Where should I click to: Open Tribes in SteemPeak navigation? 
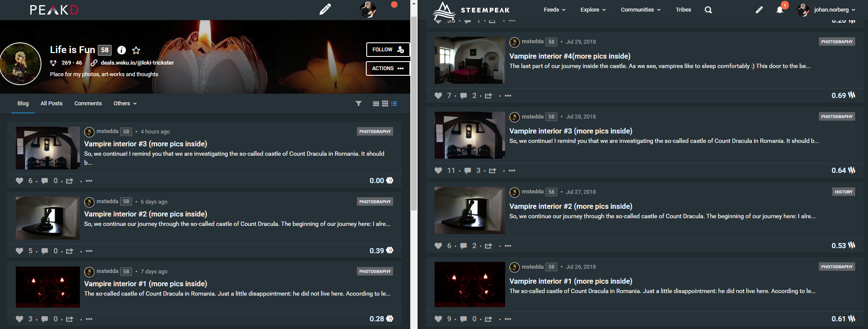pos(683,10)
